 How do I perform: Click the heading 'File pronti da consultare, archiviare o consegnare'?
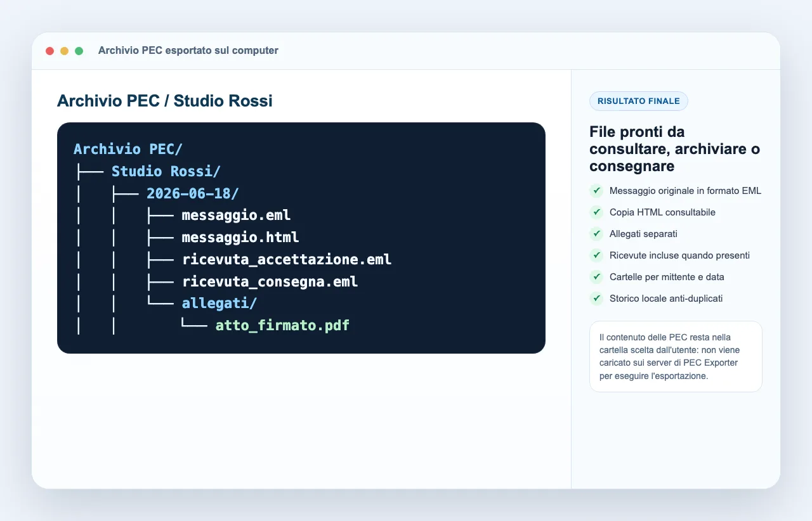pos(675,149)
